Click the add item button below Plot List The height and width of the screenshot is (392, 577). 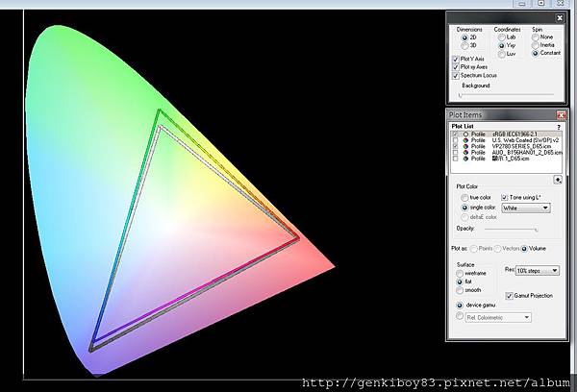coord(558,180)
